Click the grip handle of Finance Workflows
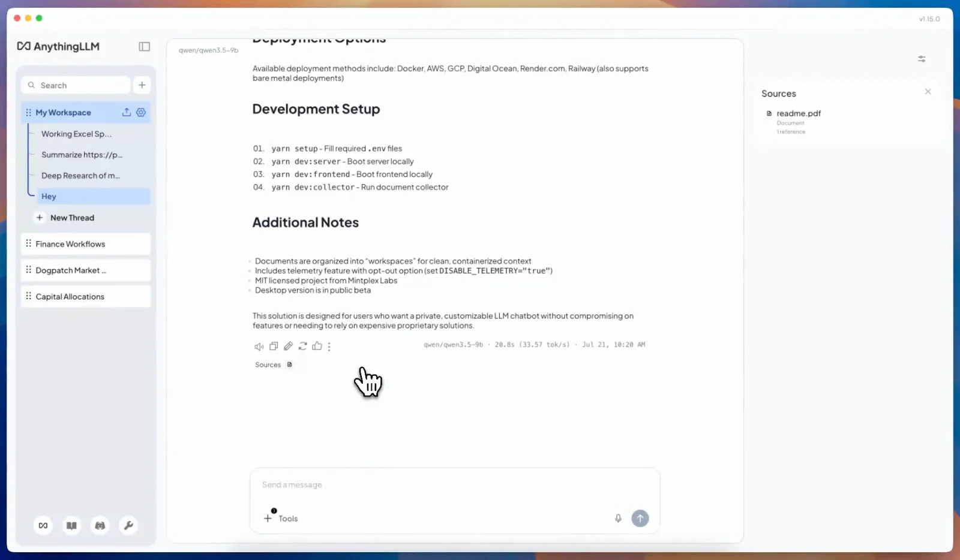Screen dimensions: 960x560 click(28, 243)
